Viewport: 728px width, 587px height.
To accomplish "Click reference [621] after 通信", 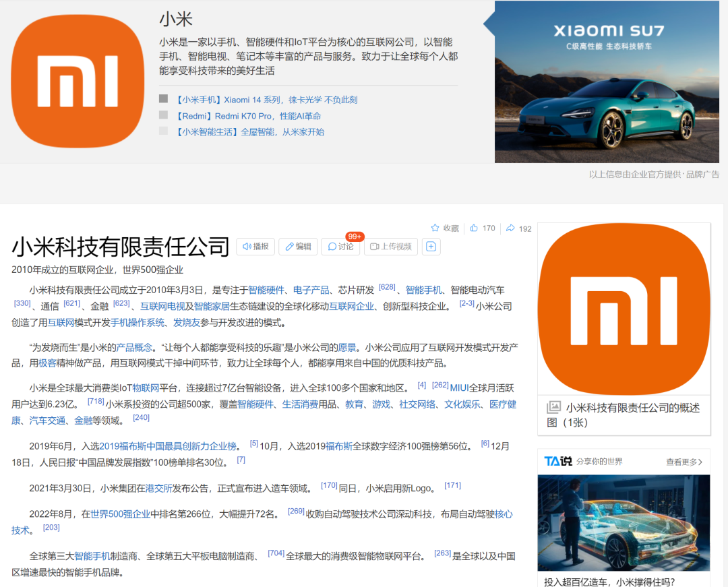I will [72, 303].
